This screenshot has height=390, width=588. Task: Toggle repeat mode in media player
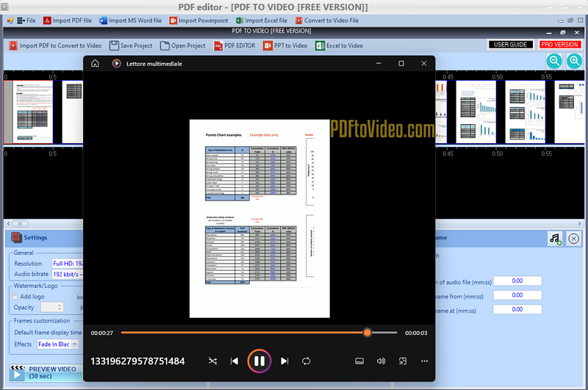tap(306, 361)
